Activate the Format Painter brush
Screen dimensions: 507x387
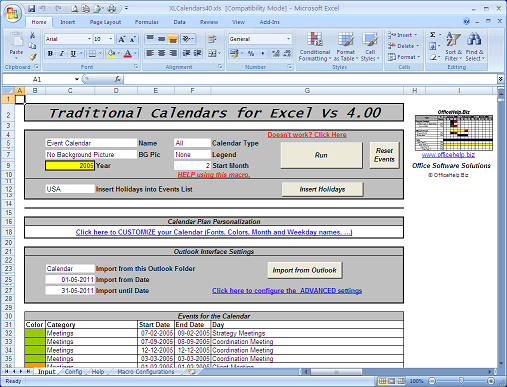pyautogui.click(x=32, y=57)
